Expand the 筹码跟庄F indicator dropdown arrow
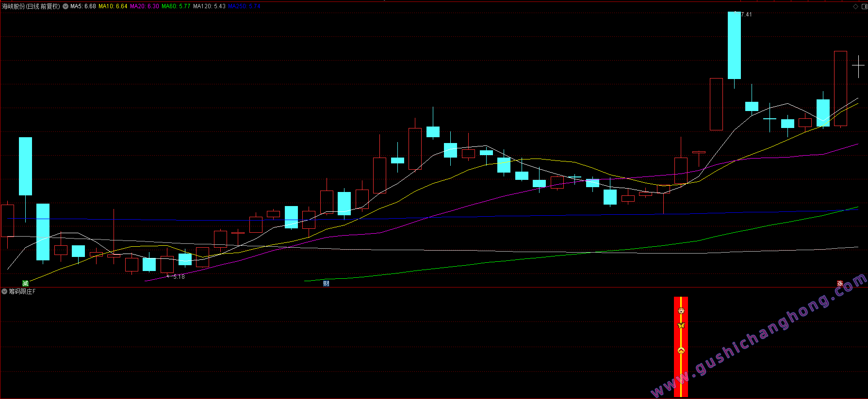Image resolution: width=868 pixels, height=399 pixels. pyautogui.click(x=4, y=291)
